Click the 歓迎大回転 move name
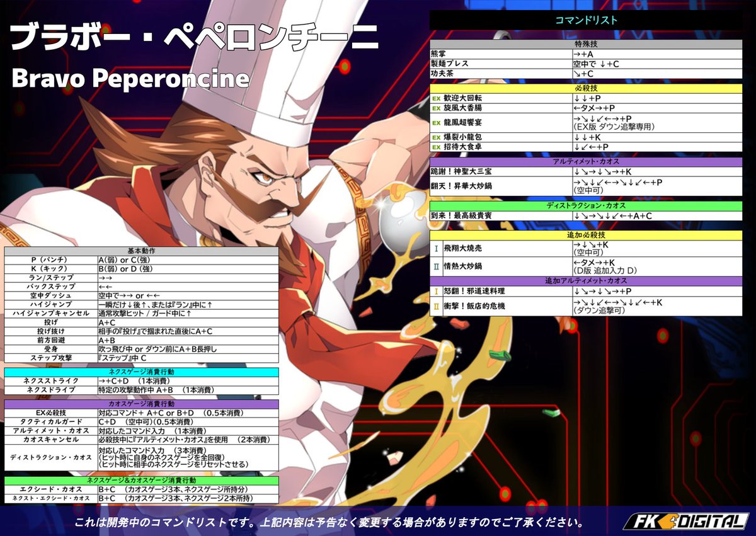Image resolution: width=756 pixels, height=536 pixels. click(463, 99)
